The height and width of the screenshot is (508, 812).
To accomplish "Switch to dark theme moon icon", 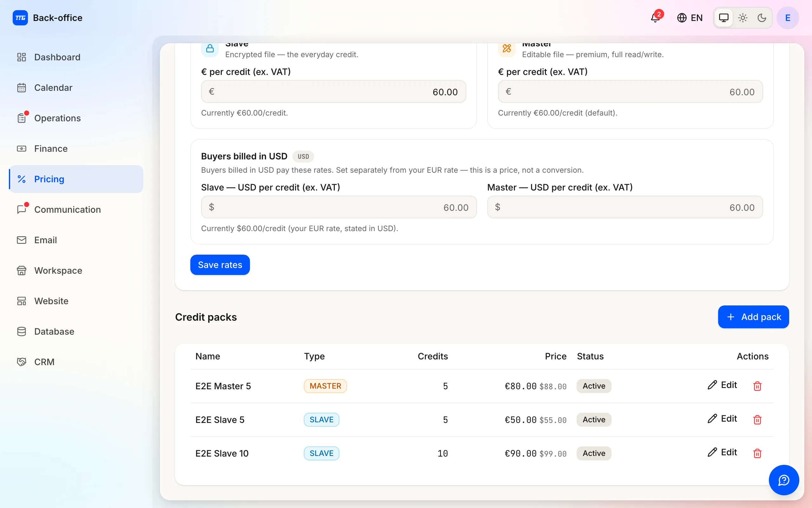I will (762, 17).
